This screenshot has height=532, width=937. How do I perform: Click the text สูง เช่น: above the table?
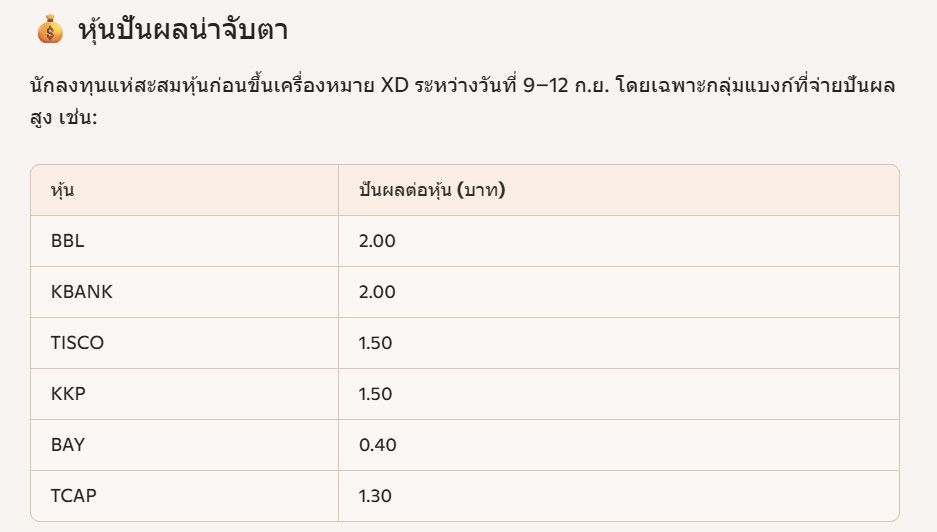click(63, 117)
